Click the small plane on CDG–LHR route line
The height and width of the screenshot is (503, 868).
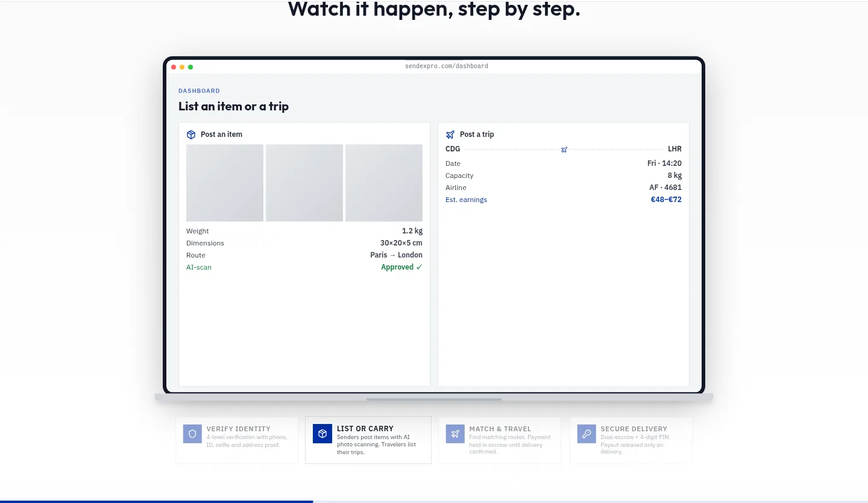coord(564,150)
